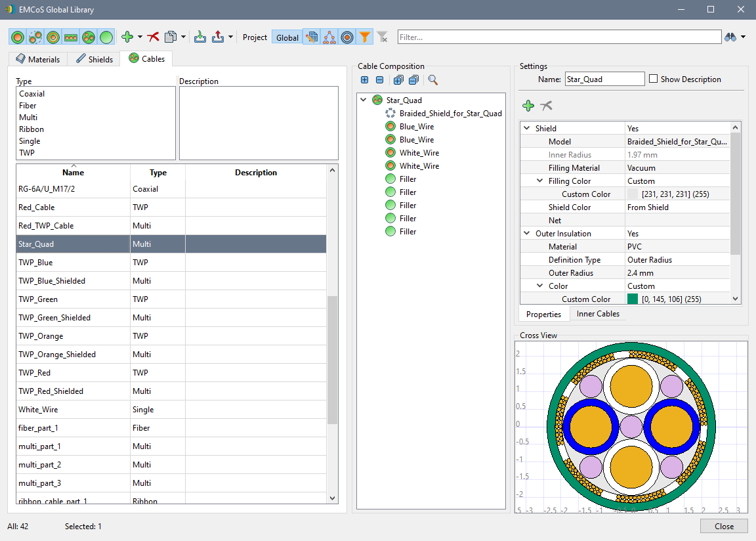Click the search magnifier in Cable Composition

click(433, 80)
